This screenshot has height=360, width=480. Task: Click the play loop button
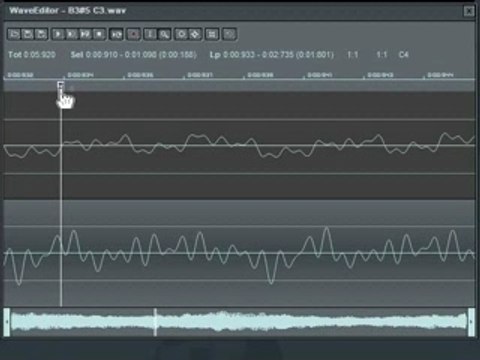click(x=85, y=34)
